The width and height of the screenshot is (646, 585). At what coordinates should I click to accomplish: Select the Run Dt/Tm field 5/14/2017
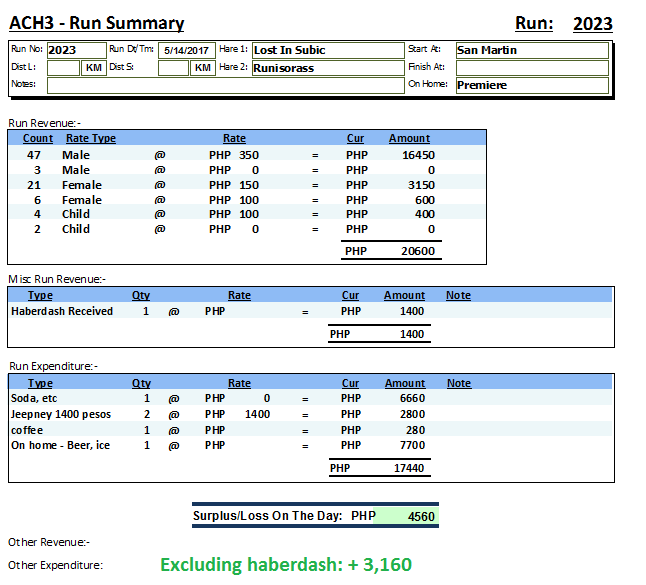coord(187,50)
